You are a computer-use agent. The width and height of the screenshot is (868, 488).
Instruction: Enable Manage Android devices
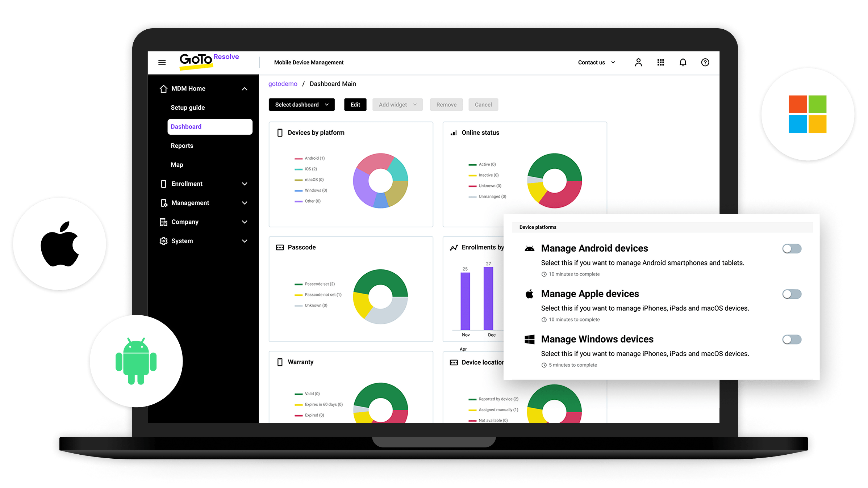(x=791, y=249)
